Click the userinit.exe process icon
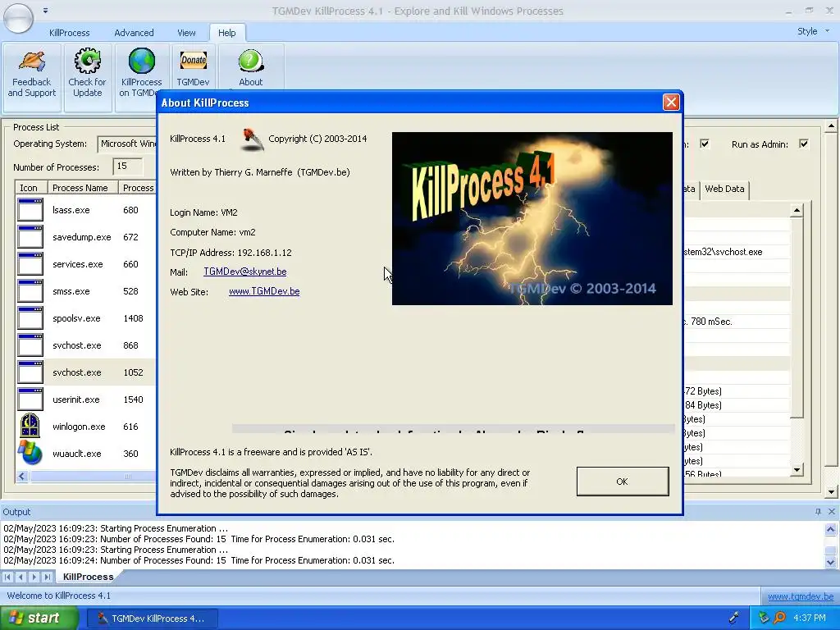840x630 pixels. [30, 399]
